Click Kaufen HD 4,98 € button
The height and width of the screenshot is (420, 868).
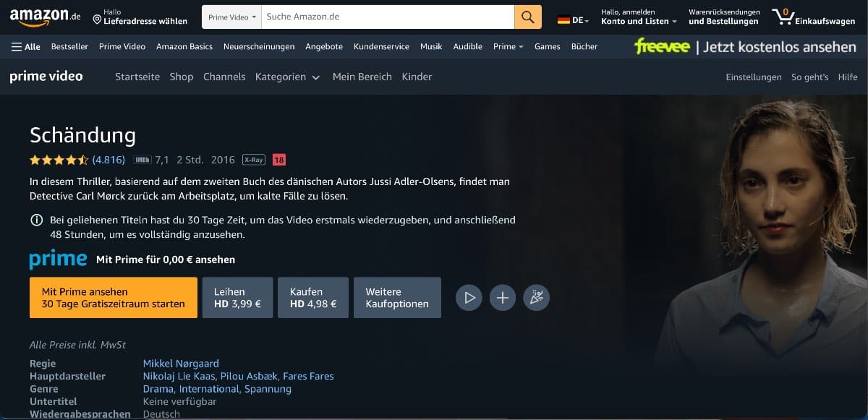point(313,297)
